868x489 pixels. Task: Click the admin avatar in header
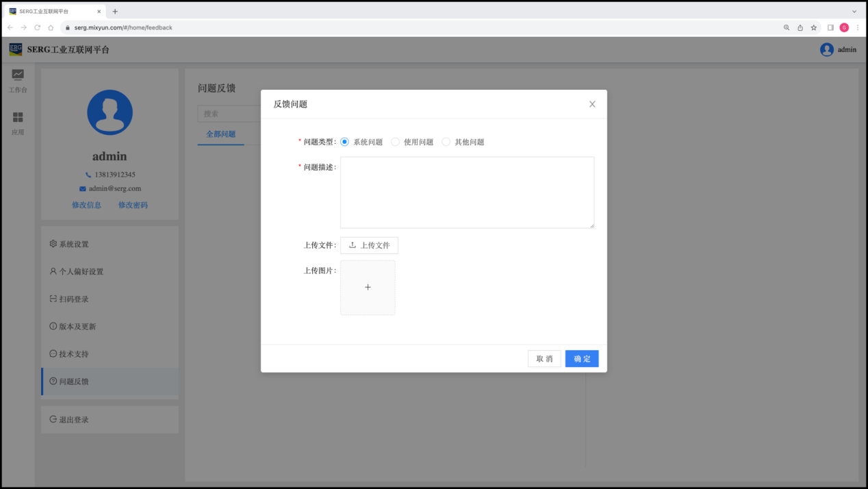click(x=827, y=49)
